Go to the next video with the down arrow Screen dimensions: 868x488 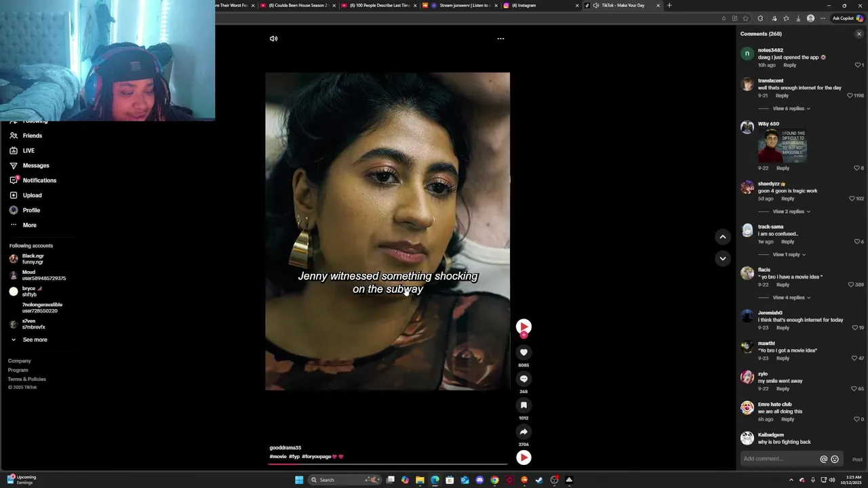[723, 258]
